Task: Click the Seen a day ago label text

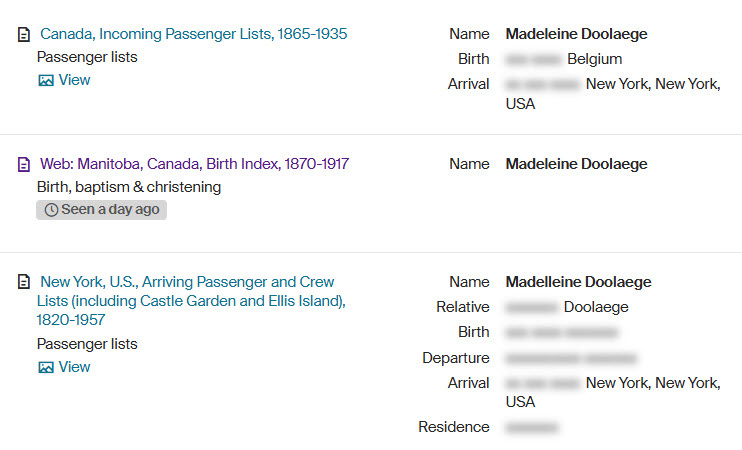Action: coord(109,210)
